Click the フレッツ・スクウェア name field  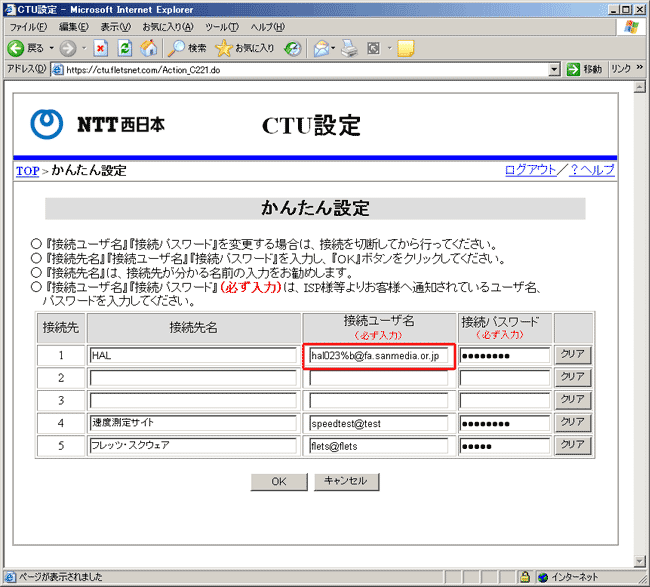193,446
